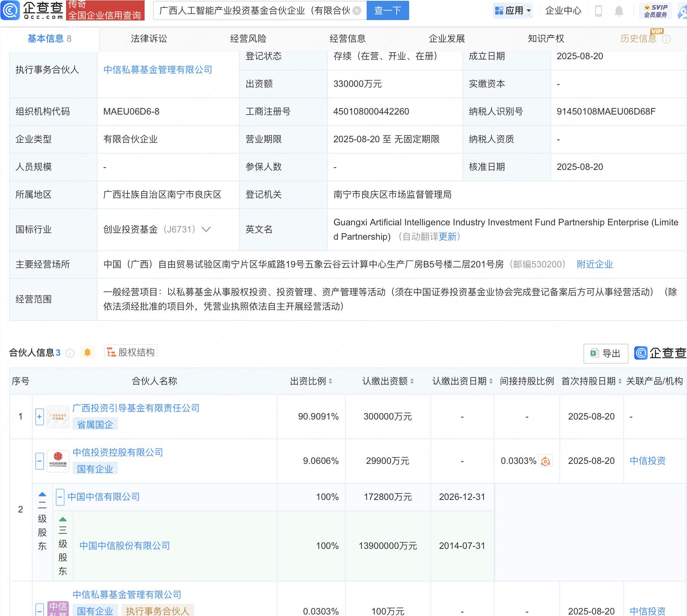Collapse 中信私募基金管理 partner row
The height and width of the screenshot is (616, 687).
(39, 610)
